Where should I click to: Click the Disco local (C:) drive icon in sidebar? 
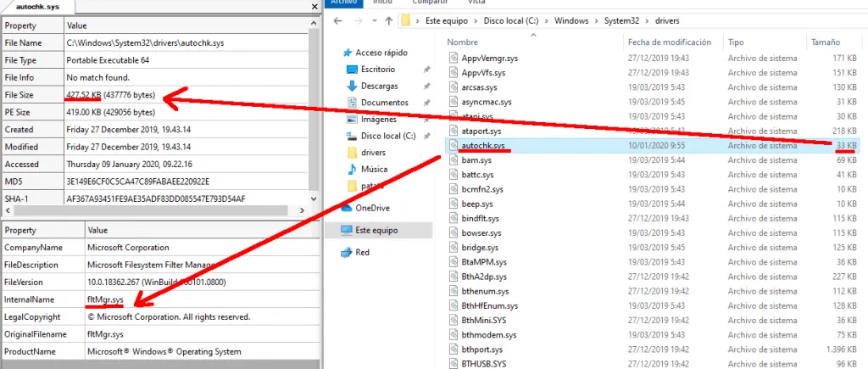tap(352, 137)
